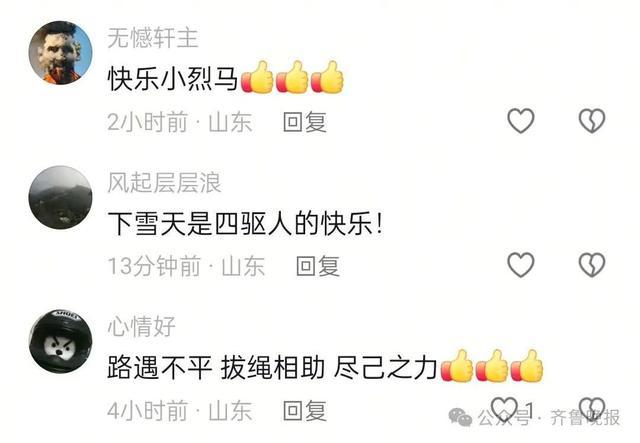The image size is (640, 443).
Task: Dislike 风起层层浪's comment with broken heart
Action: click(592, 265)
